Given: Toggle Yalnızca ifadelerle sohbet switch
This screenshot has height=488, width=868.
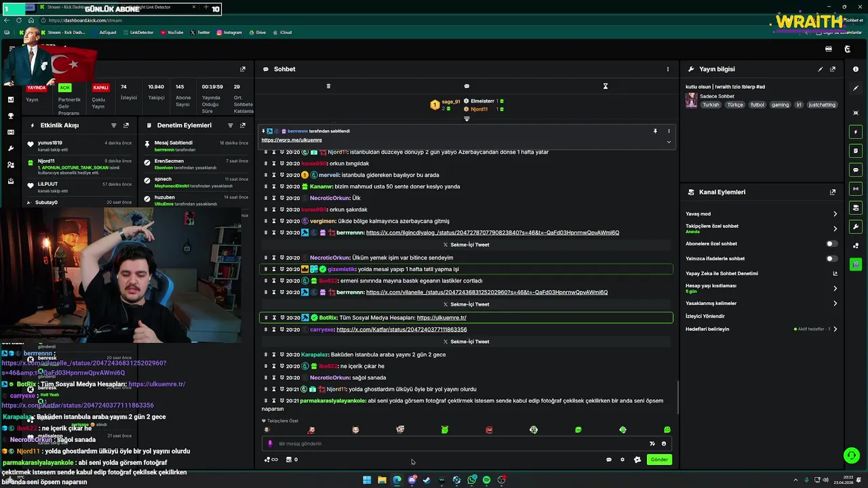Looking at the screenshot, I should (831, 258).
